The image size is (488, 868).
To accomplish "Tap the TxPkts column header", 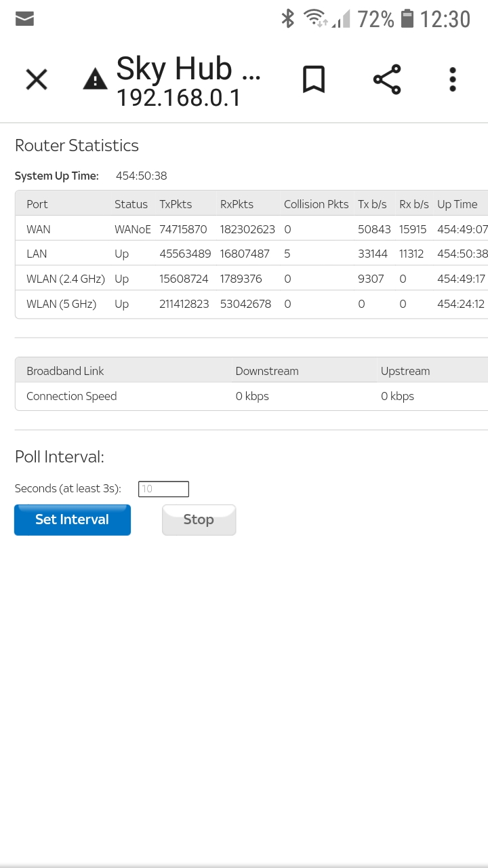I will [176, 203].
